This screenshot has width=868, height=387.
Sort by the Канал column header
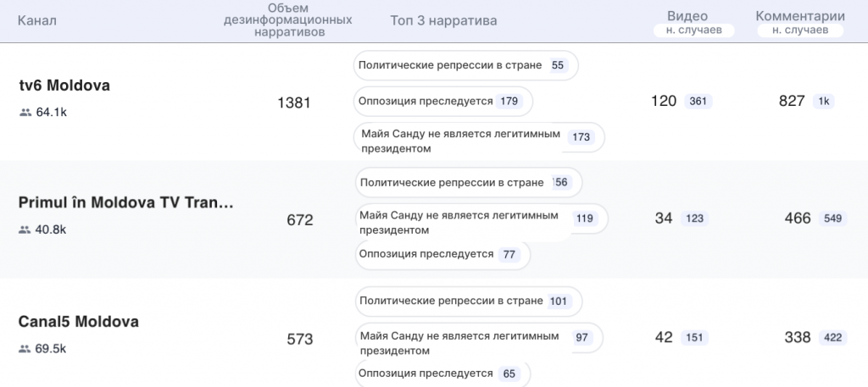[x=36, y=20]
